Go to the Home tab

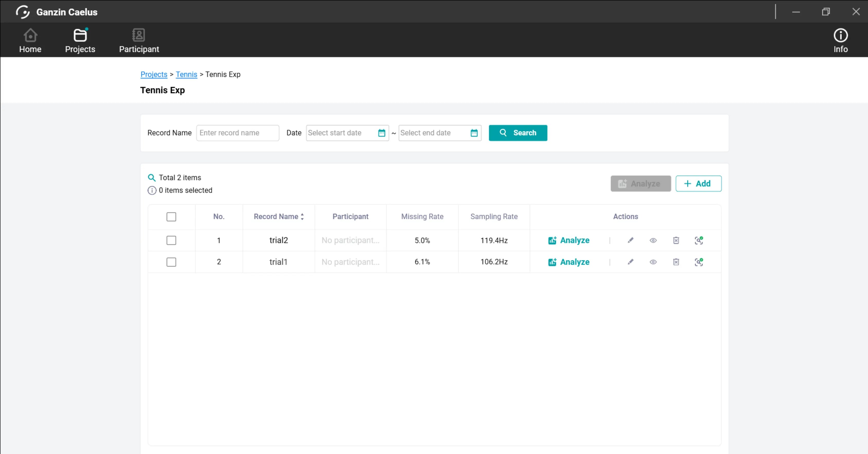(30, 40)
